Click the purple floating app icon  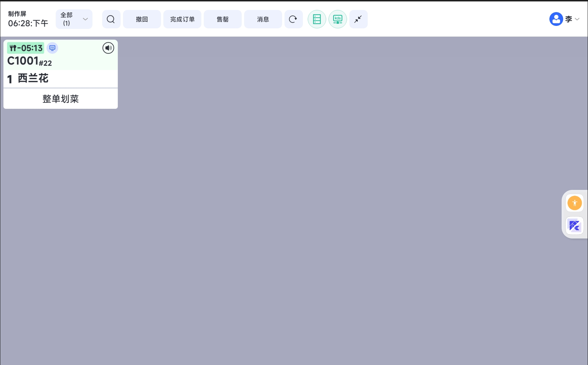point(575,226)
